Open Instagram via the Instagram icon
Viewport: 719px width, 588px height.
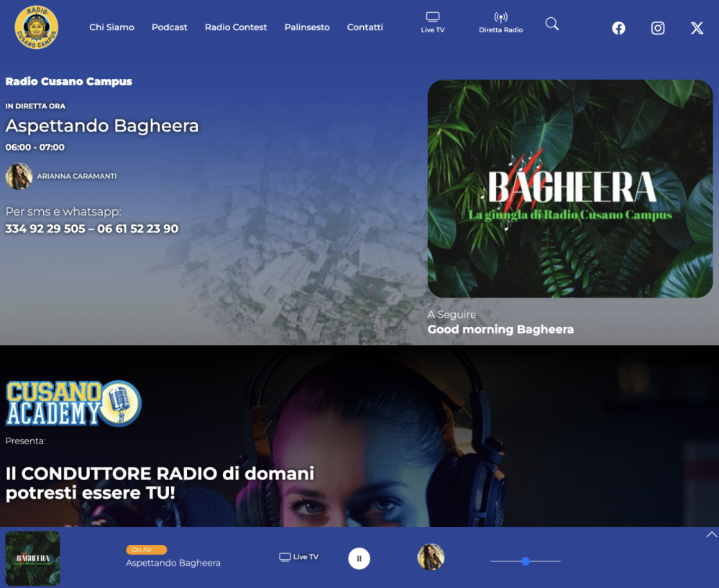pyautogui.click(x=657, y=28)
